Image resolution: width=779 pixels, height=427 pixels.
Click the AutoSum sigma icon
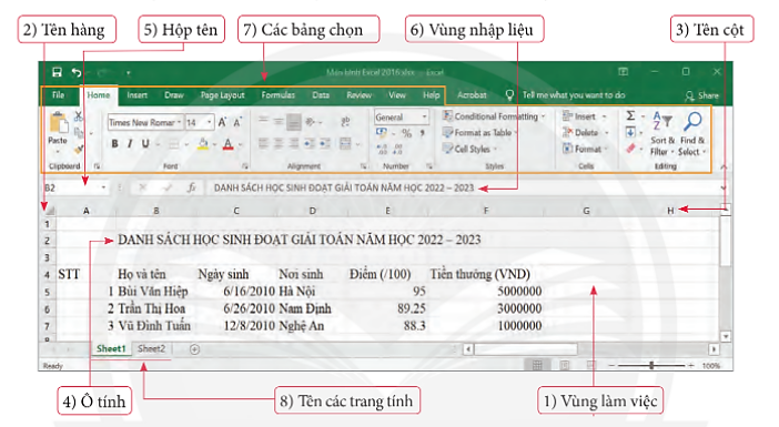pos(630,116)
